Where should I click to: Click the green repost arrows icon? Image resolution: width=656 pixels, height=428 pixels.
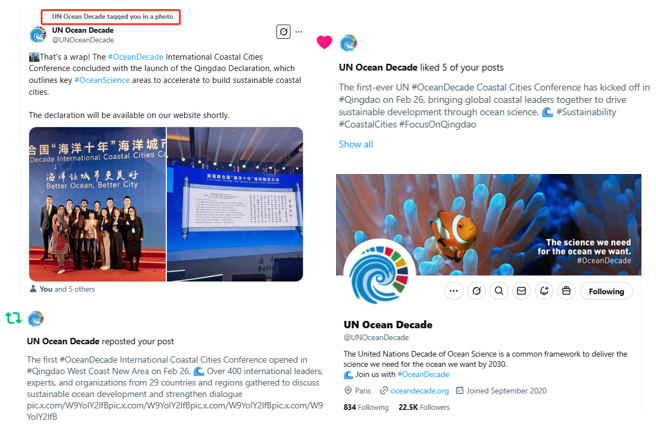pos(13,318)
